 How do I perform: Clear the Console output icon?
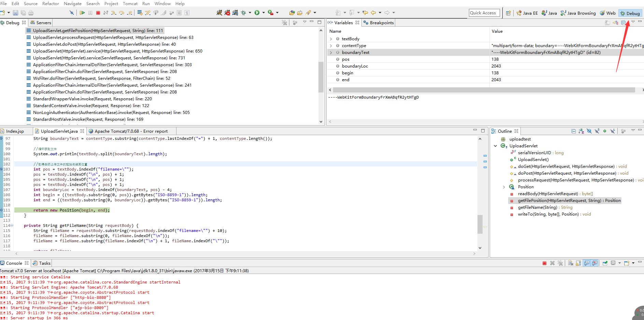571,263
